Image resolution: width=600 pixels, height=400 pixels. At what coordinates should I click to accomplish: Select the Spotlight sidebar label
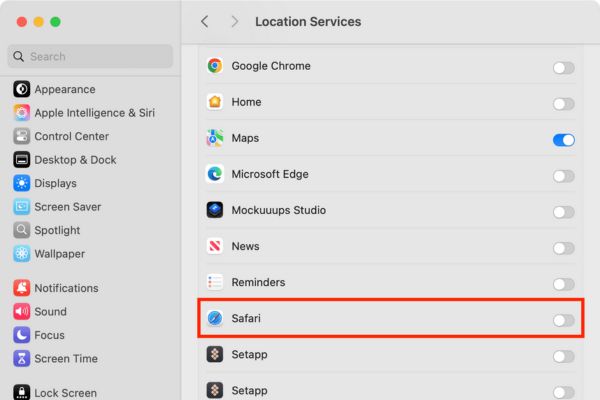[x=57, y=230]
